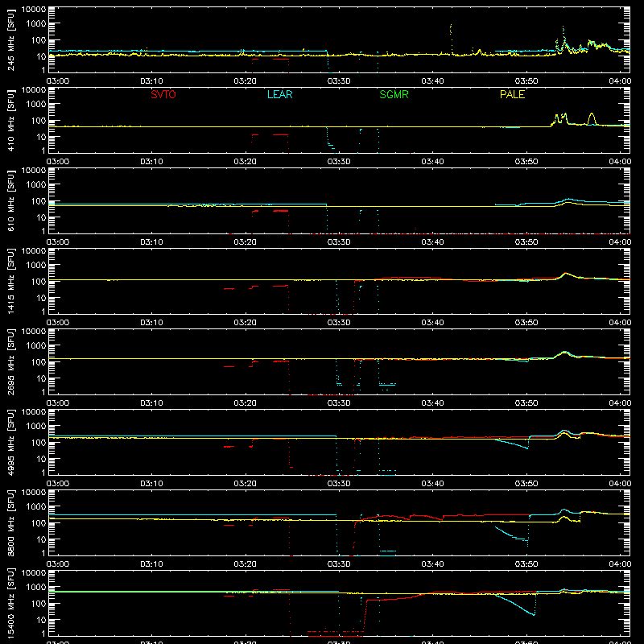Click the 1415 MHz [SFU] axis label
This screenshot has height=644, width=644.
(11, 281)
